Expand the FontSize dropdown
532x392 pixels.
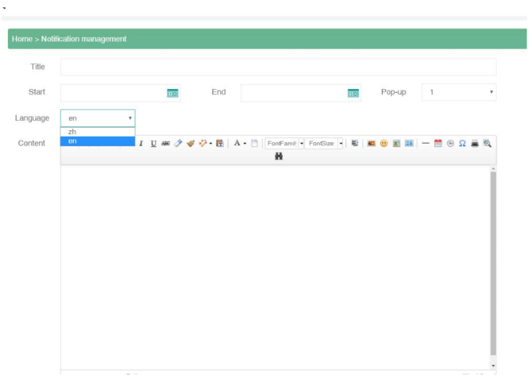pyautogui.click(x=340, y=144)
